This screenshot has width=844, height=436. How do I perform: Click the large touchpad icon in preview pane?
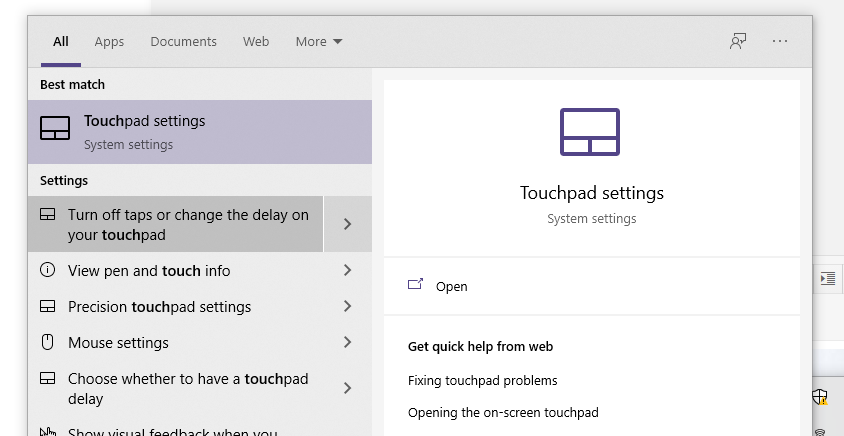(x=590, y=132)
